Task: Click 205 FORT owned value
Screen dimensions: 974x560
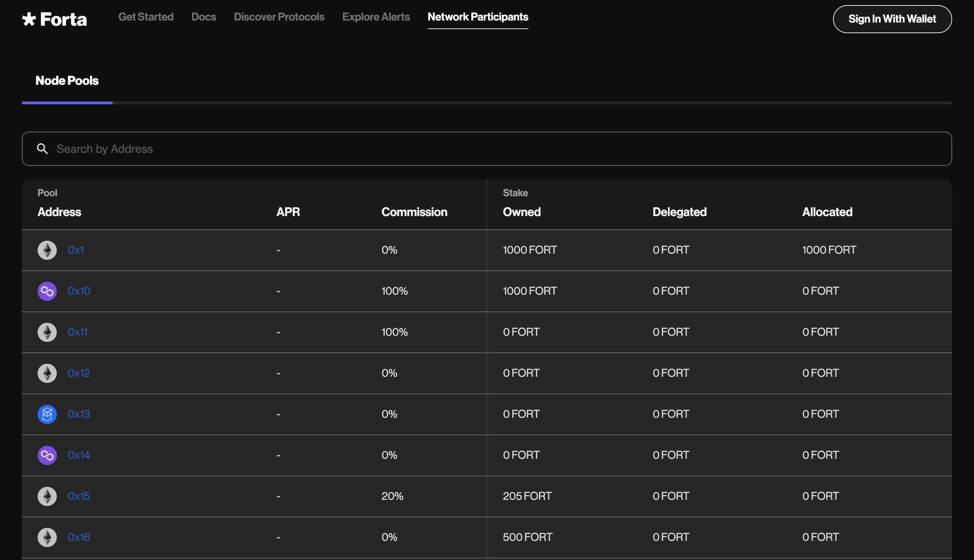Action: click(x=527, y=496)
